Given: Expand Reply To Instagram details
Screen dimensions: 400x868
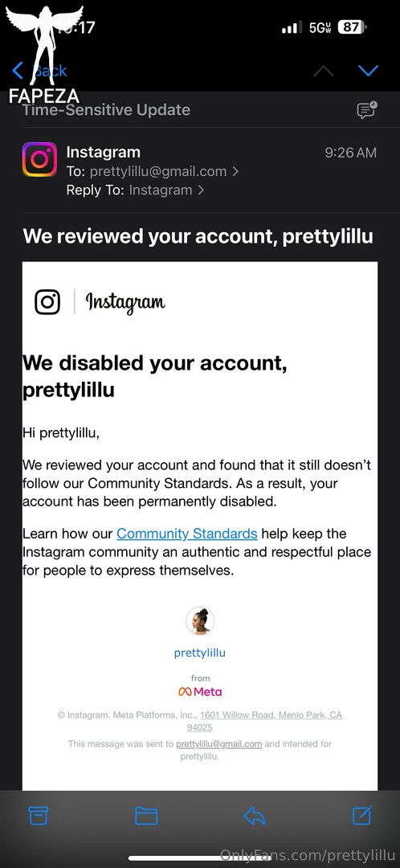Looking at the screenshot, I should coord(135,190).
